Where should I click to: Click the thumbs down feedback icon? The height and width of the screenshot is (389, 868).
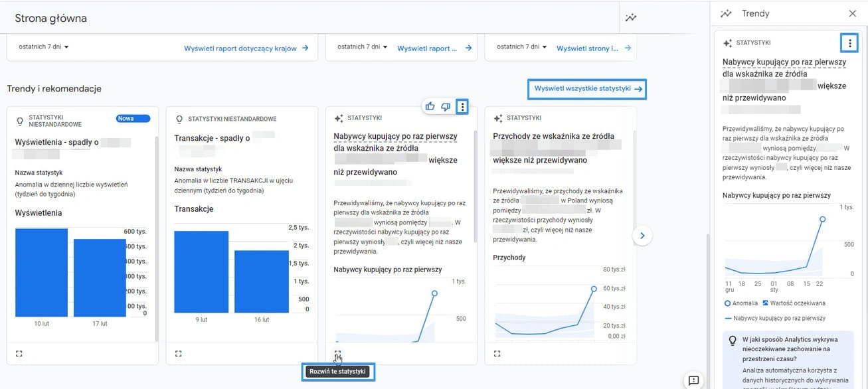pos(446,106)
